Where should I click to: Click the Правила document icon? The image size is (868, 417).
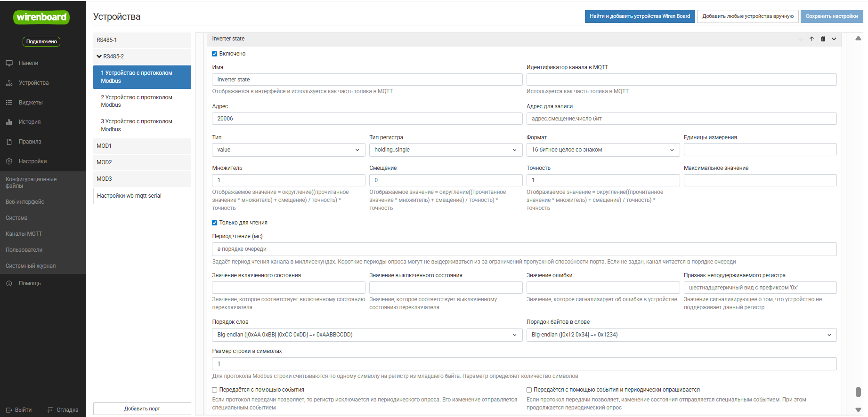(x=9, y=142)
